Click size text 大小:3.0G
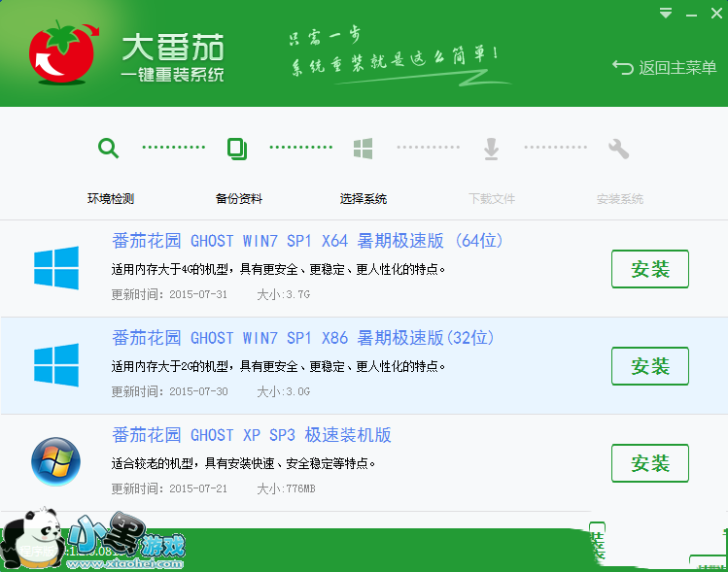 (283, 391)
